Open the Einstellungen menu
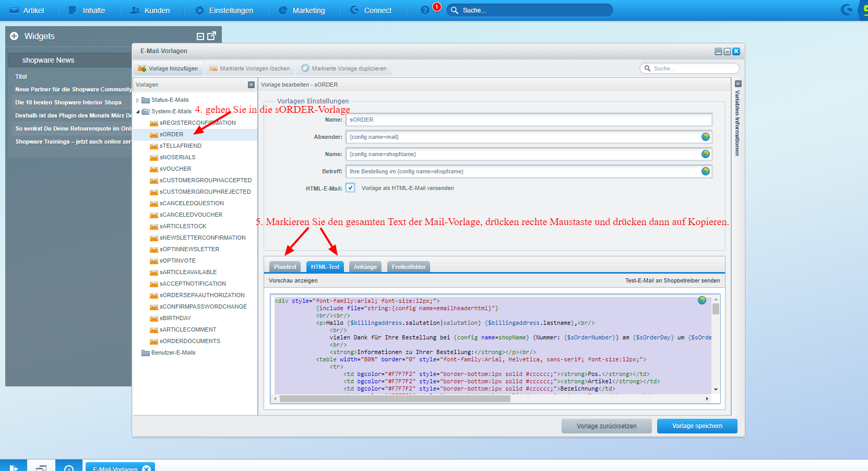The width and height of the screenshot is (868, 471). (224, 10)
